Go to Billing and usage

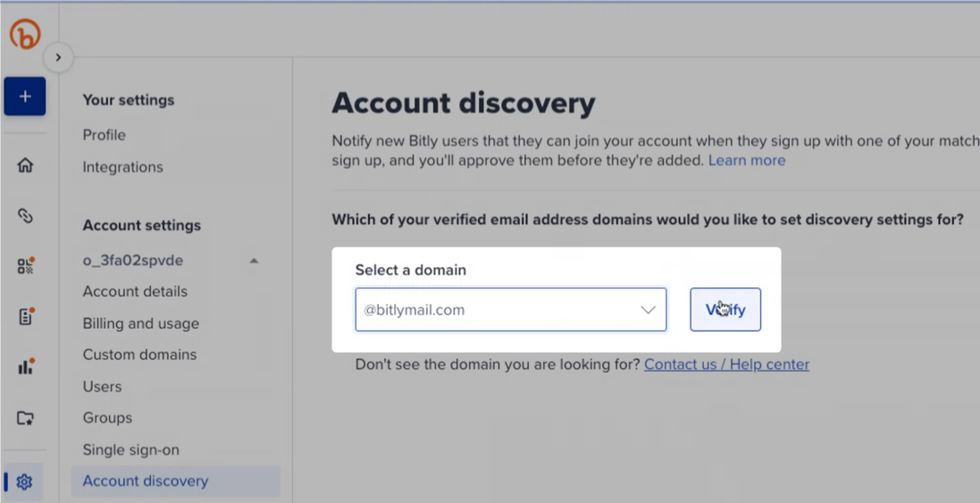(x=141, y=323)
